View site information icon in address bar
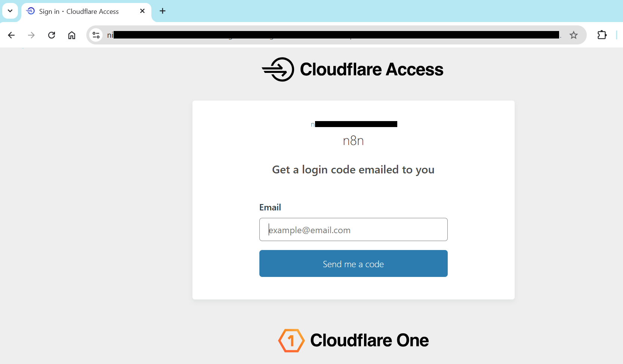623x364 pixels. [x=96, y=35]
